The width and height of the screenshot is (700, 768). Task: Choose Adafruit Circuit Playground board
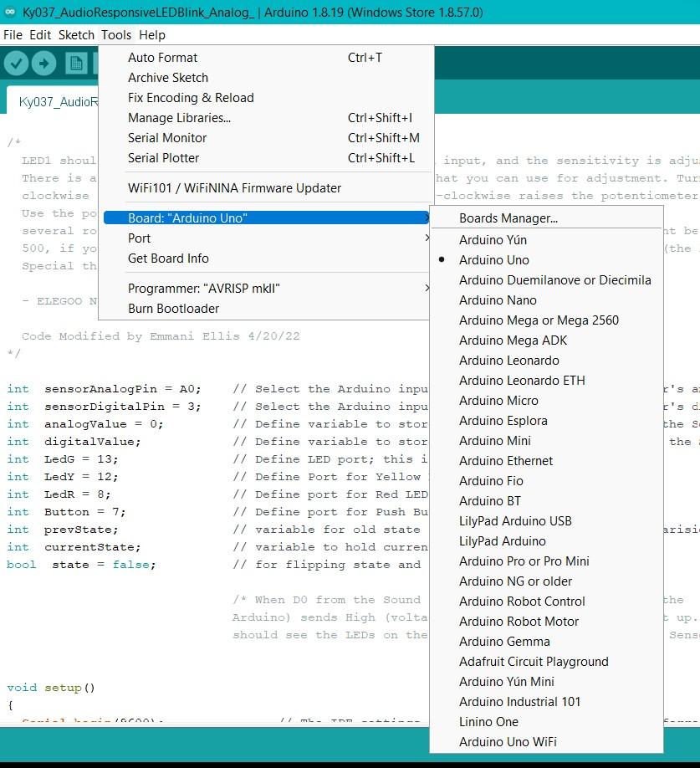[546, 662]
